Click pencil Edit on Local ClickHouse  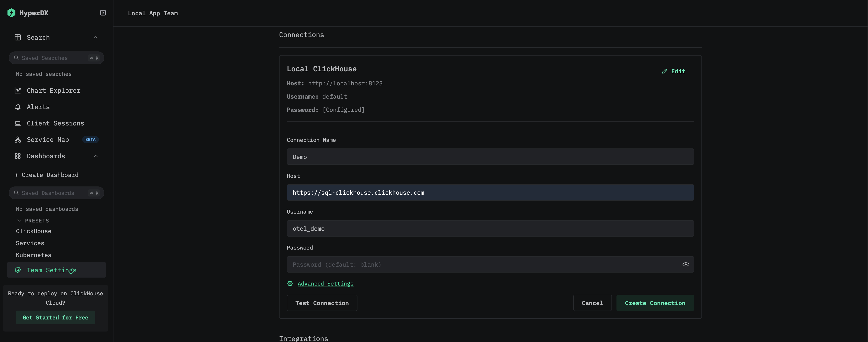pyautogui.click(x=673, y=71)
